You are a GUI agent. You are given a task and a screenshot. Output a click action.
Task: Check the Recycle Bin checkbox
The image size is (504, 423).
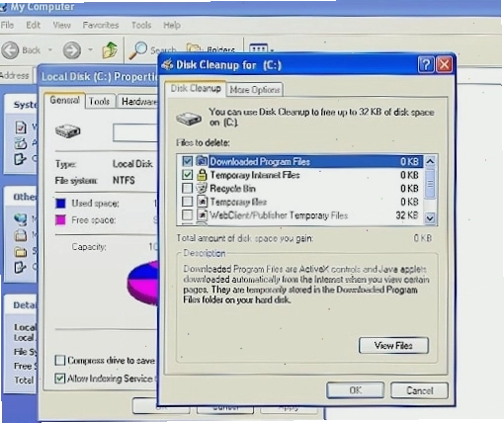[x=187, y=188]
